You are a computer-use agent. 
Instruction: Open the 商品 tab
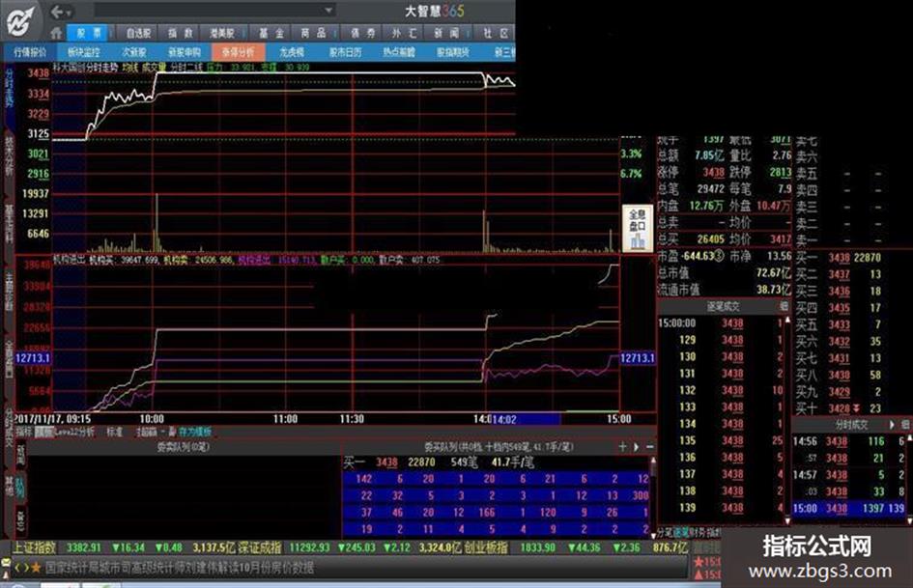(313, 33)
